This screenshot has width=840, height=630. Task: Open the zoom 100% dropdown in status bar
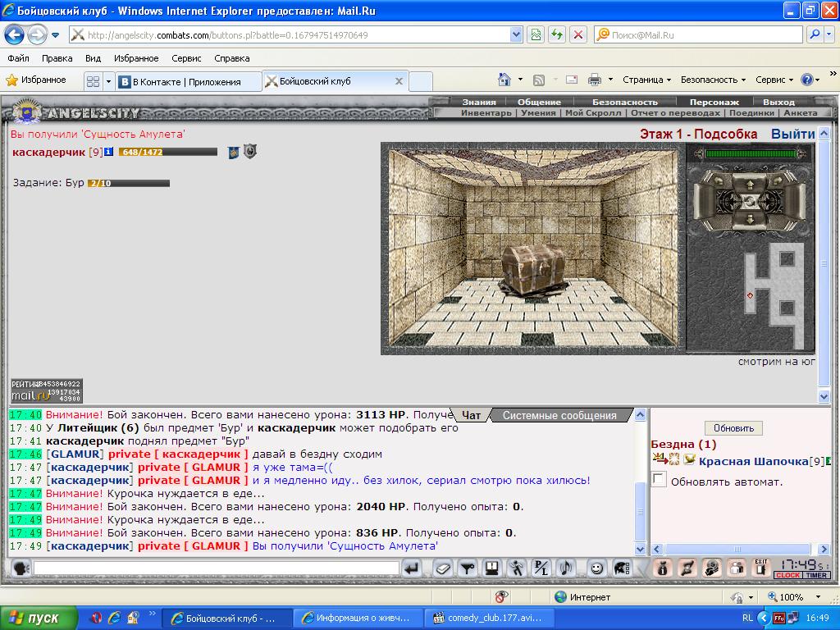coord(818,597)
